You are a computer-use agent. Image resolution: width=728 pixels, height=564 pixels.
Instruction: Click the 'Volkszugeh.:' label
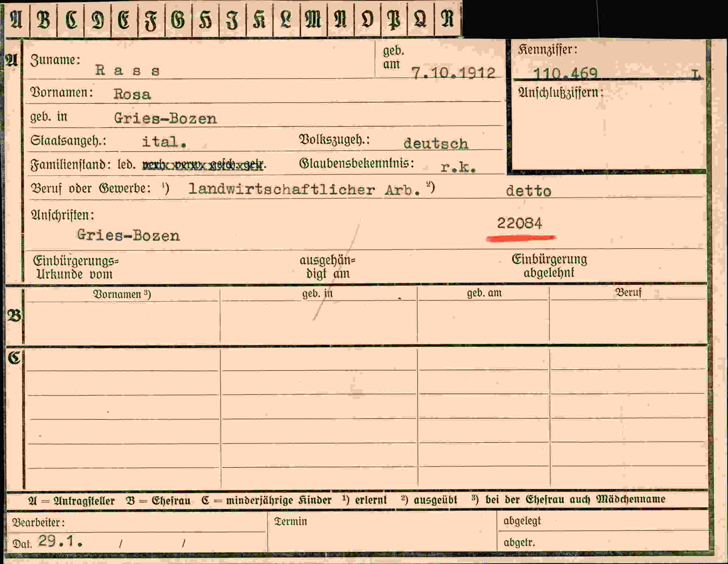point(334,140)
